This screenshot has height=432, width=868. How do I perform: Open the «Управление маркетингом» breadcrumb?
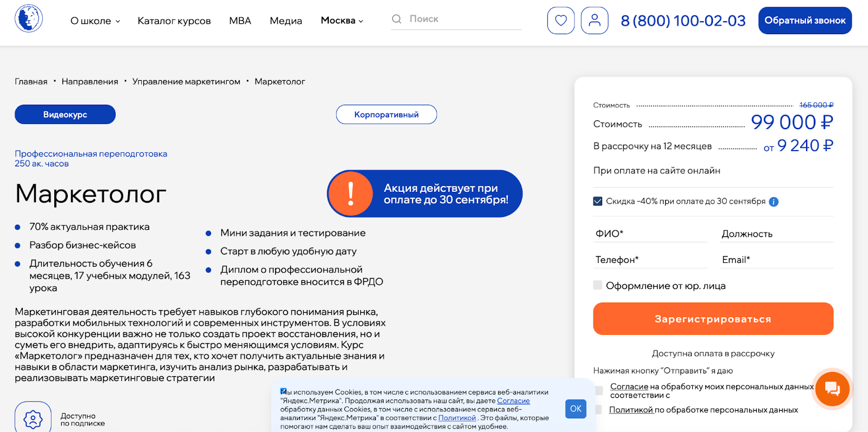[x=186, y=81]
